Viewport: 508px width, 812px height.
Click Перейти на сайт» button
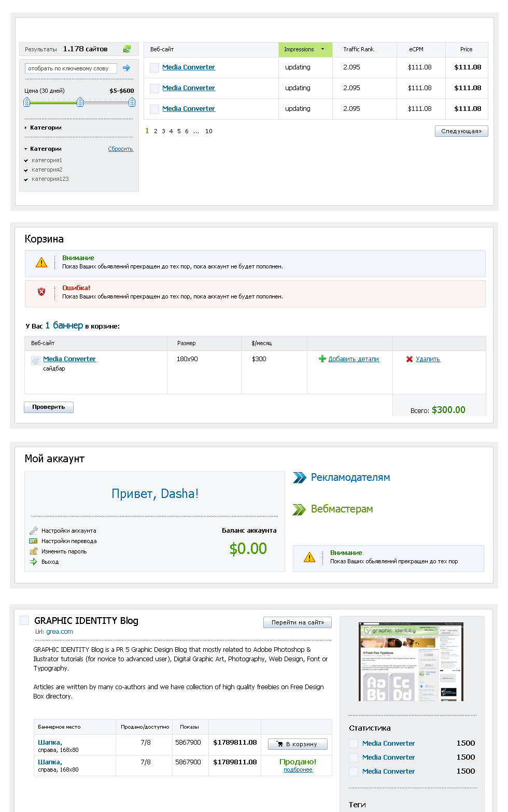coord(298,622)
